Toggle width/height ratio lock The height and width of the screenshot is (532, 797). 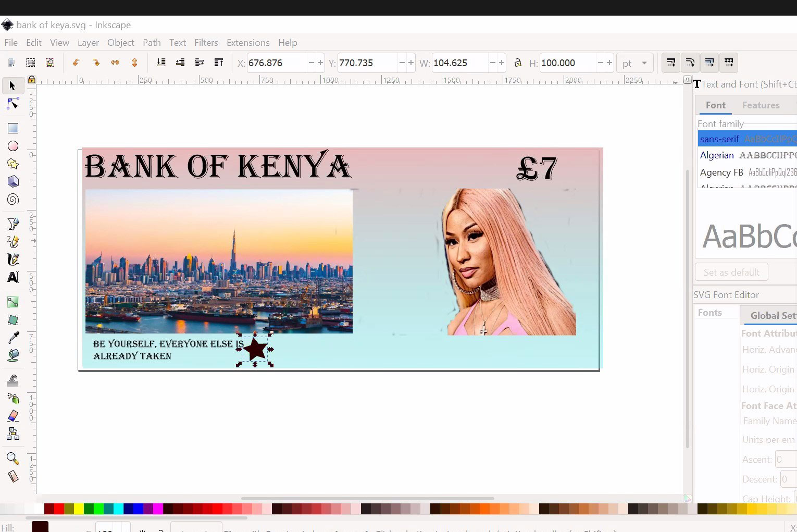click(x=518, y=63)
